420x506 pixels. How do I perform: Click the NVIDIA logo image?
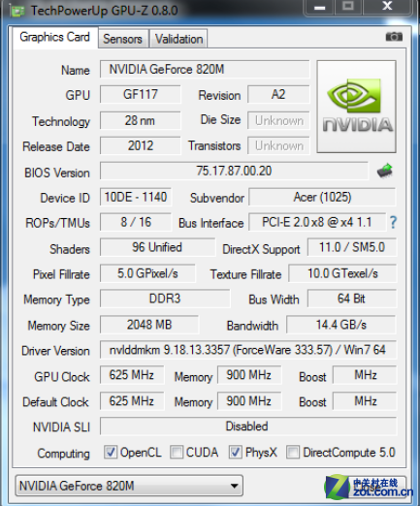click(356, 107)
